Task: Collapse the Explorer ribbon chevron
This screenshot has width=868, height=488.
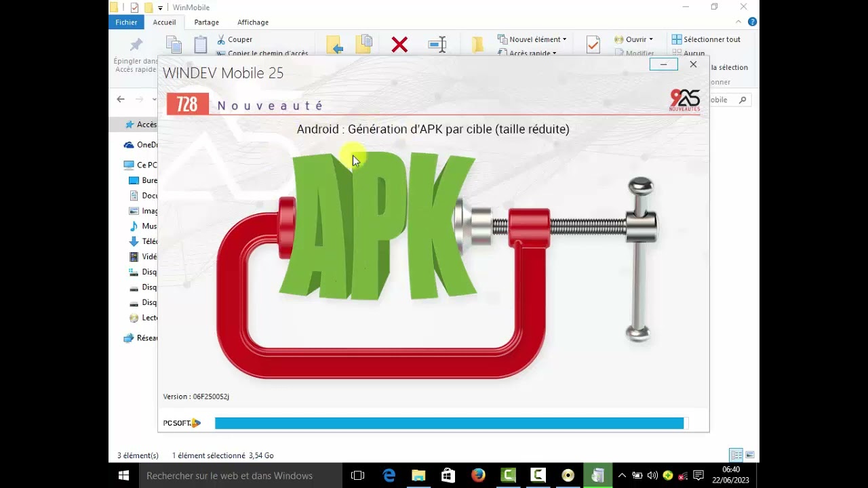Action: coord(739,22)
